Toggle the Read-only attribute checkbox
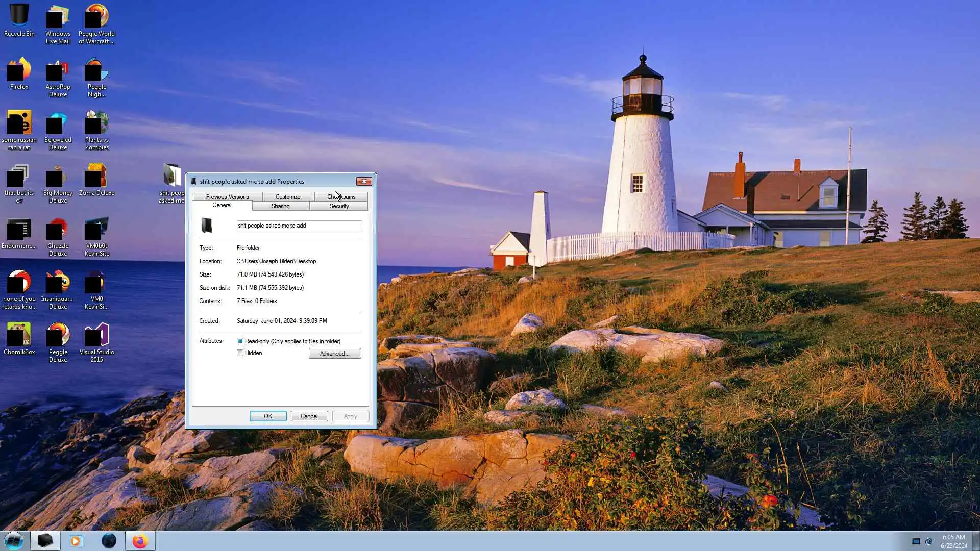Viewport: 980px width, 551px height. 240,341
